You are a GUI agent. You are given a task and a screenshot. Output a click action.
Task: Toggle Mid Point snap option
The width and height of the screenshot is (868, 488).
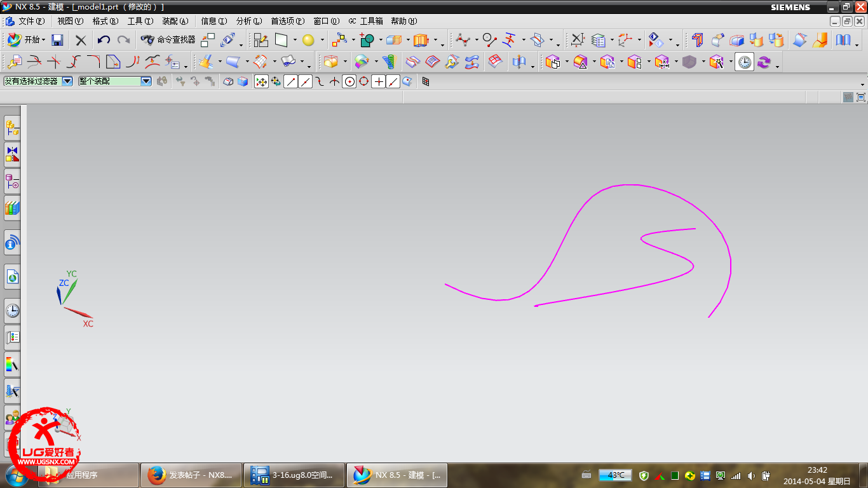(x=305, y=81)
